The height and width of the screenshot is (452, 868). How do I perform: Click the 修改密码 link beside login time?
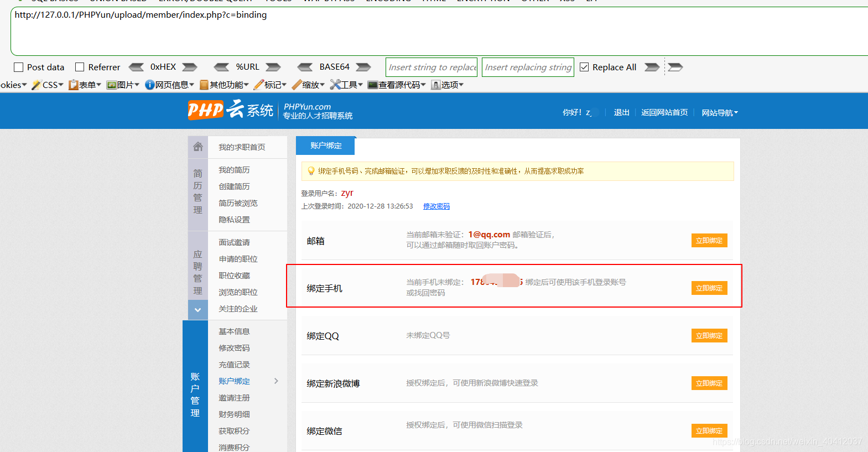click(x=436, y=206)
